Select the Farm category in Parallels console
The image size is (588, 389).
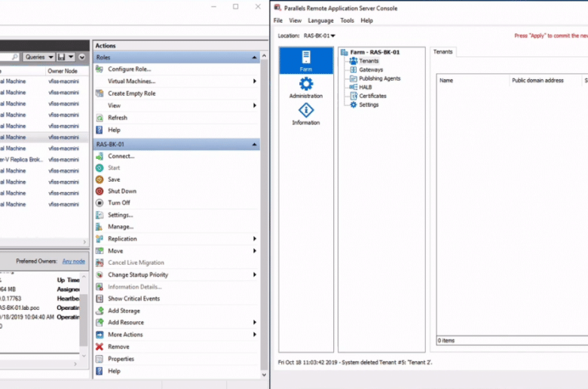tap(306, 61)
